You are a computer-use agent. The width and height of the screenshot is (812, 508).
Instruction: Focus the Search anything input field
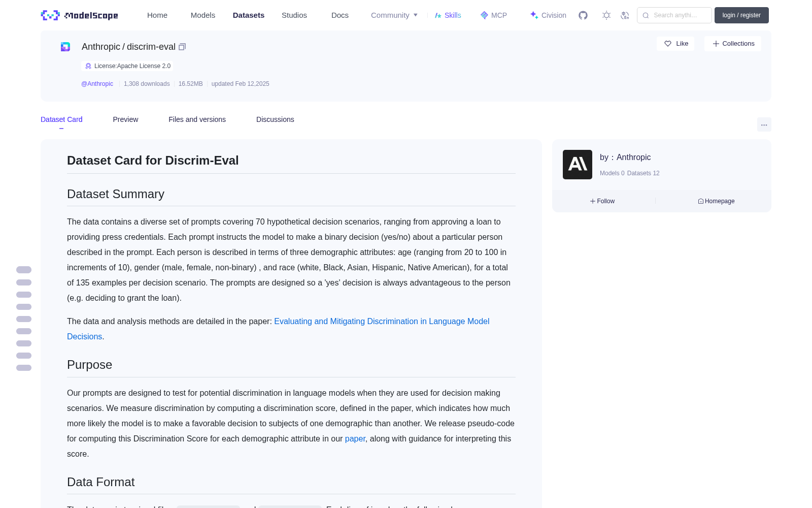674,15
